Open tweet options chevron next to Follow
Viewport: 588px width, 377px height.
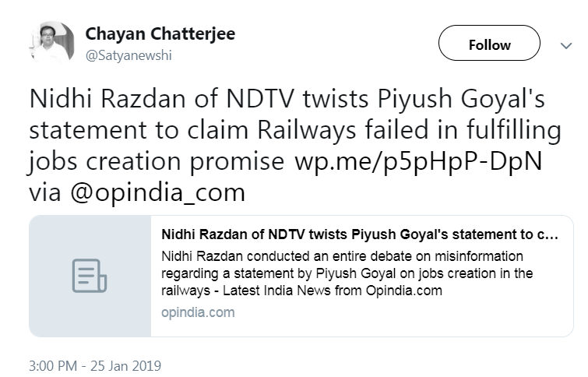[566, 45]
